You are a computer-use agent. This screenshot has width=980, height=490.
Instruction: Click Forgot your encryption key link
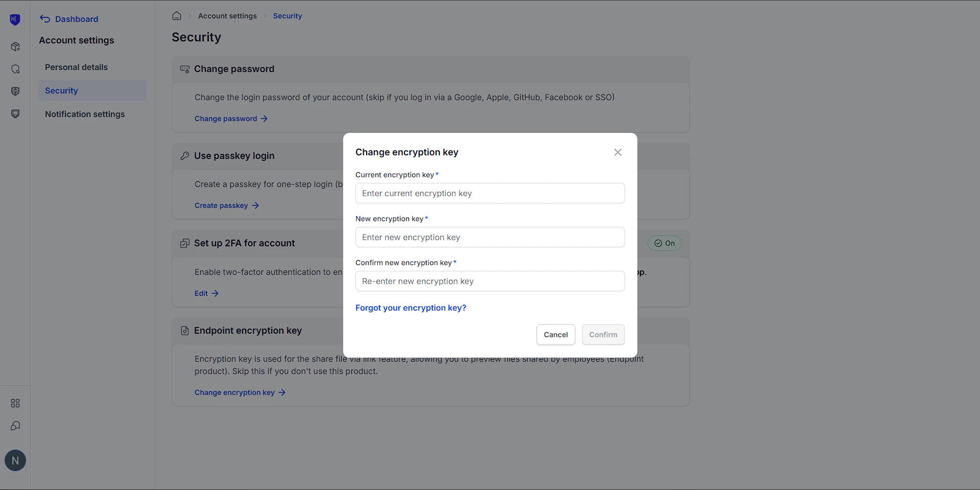411,308
